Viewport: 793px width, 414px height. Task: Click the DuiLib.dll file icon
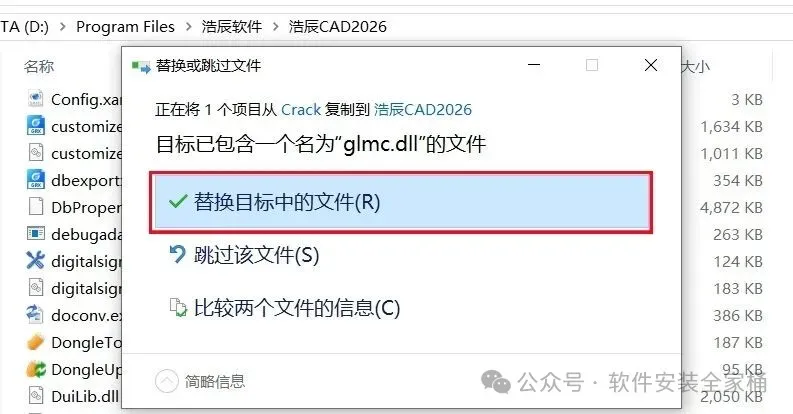(35, 396)
